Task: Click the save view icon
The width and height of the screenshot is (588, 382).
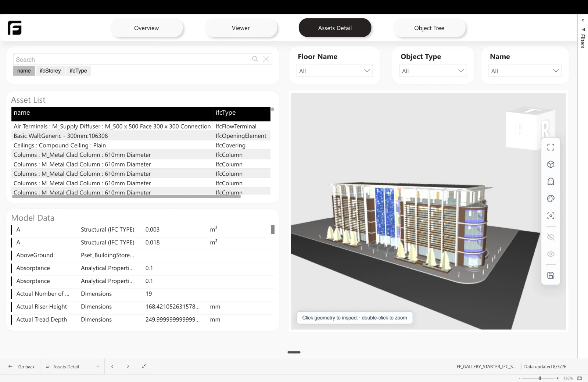Action: 551,275
